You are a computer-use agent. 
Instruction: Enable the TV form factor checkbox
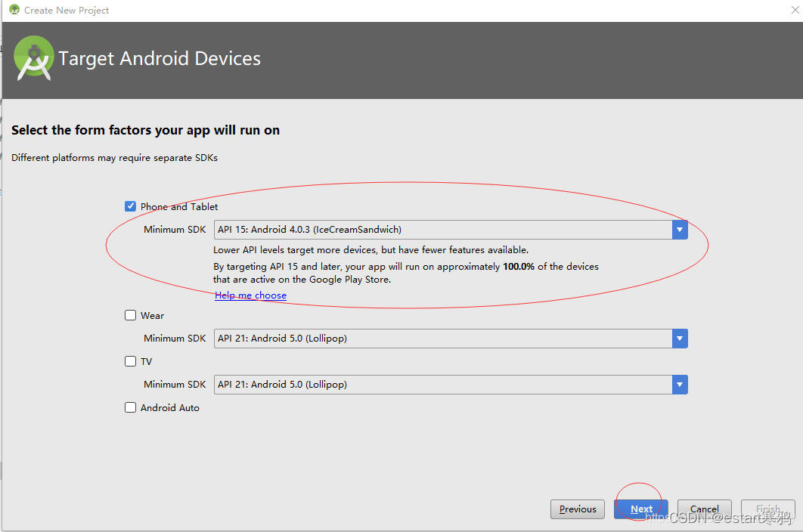[130, 361]
